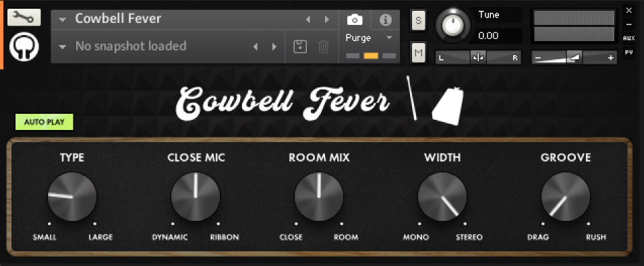This screenshot has width=644, height=266.
Task: Click the 'No snapshot loaded' text
Action: [x=131, y=46]
